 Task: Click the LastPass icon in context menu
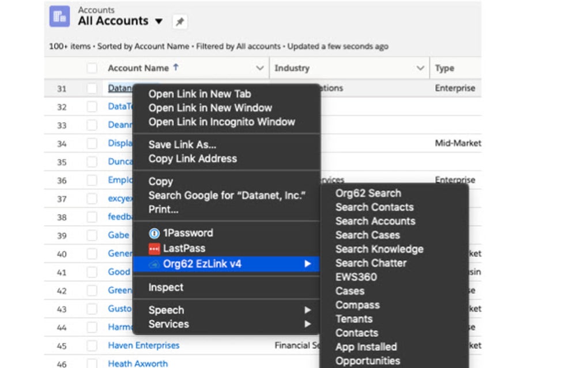154,249
